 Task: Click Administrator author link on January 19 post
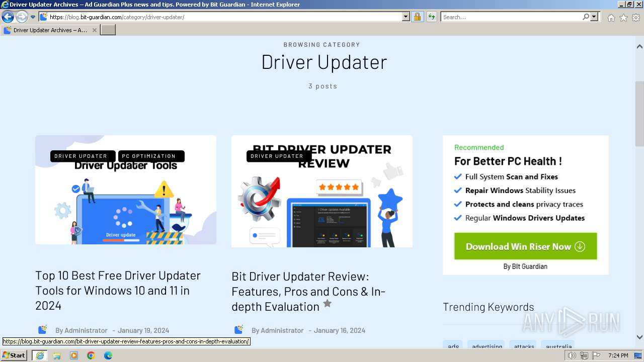[86, 330]
